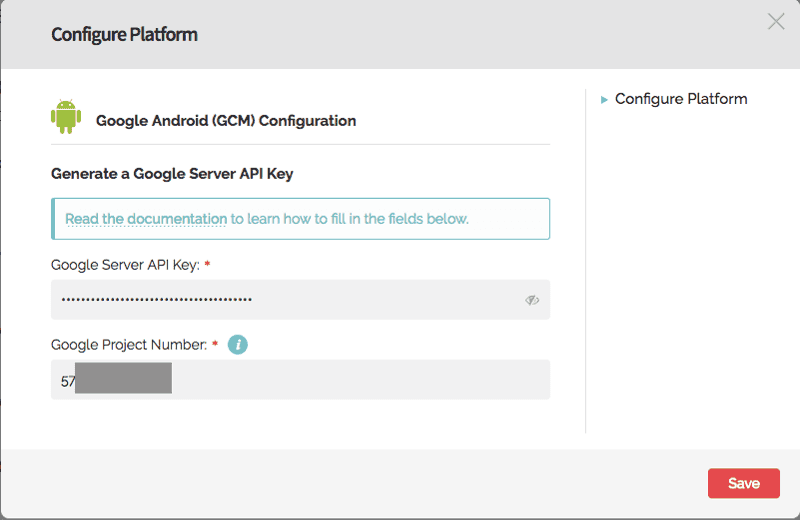This screenshot has width=800, height=520.
Task: Click the gray redacted block in project number
Action: click(123, 378)
